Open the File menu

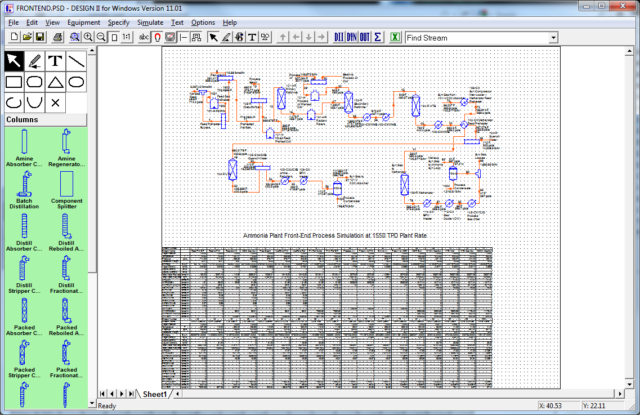point(13,22)
